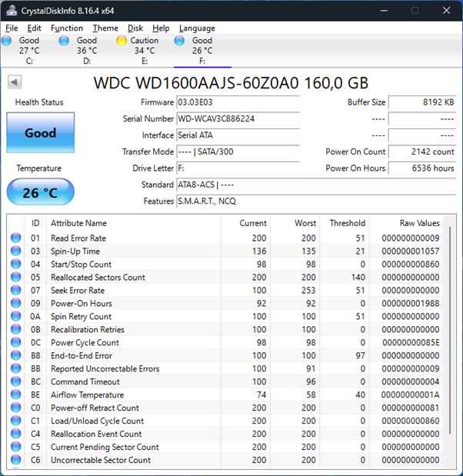Click the Standard field ATA8-ACS

click(x=316, y=185)
